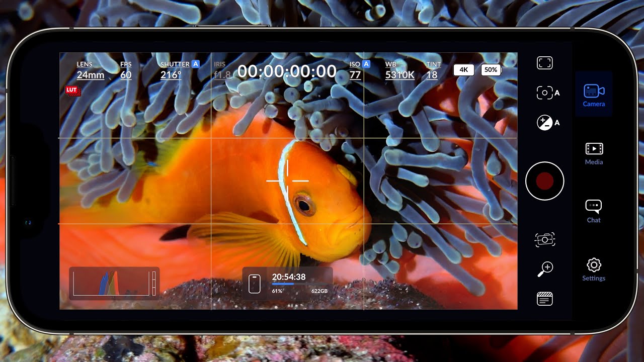Change the ISO 77 value
This screenshot has height=362, width=644.
[355, 75]
